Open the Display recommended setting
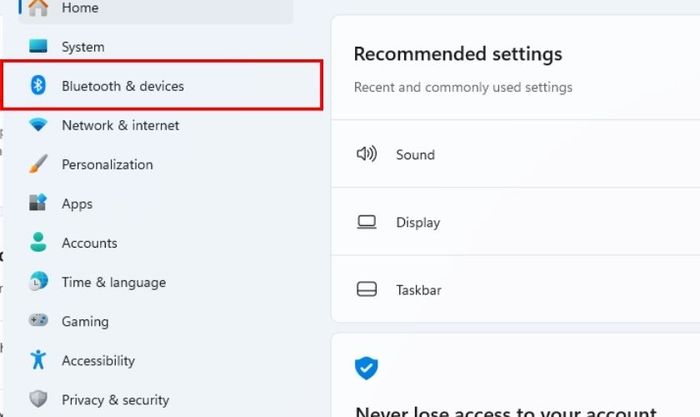The height and width of the screenshot is (417, 700). (x=417, y=223)
